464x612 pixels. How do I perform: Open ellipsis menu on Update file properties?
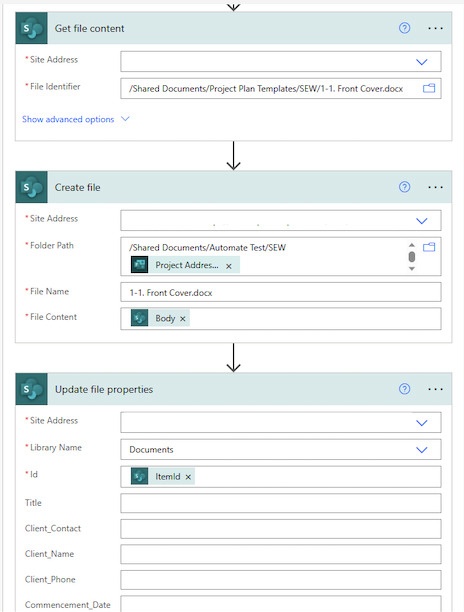[x=435, y=389]
